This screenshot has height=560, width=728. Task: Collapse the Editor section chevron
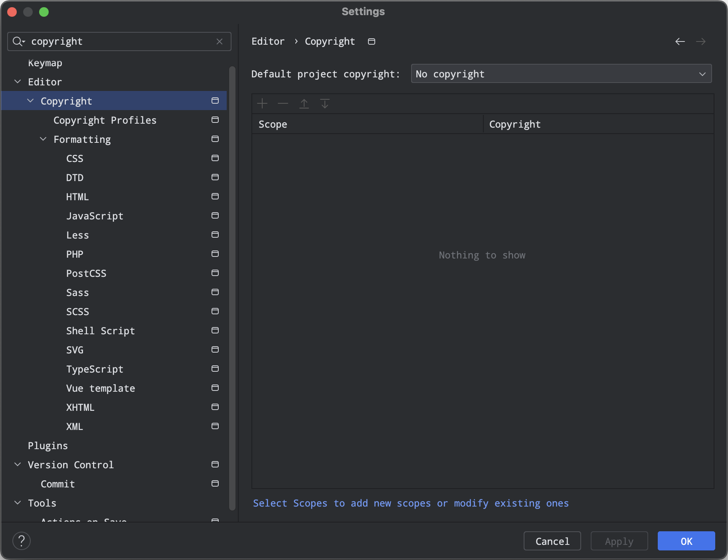(18, 82)
